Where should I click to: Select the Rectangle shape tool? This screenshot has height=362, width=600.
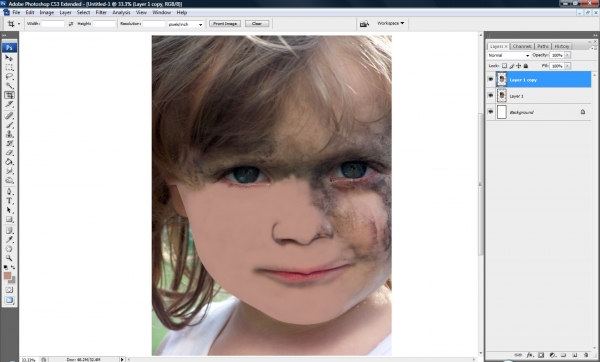[x=9, y=220]
